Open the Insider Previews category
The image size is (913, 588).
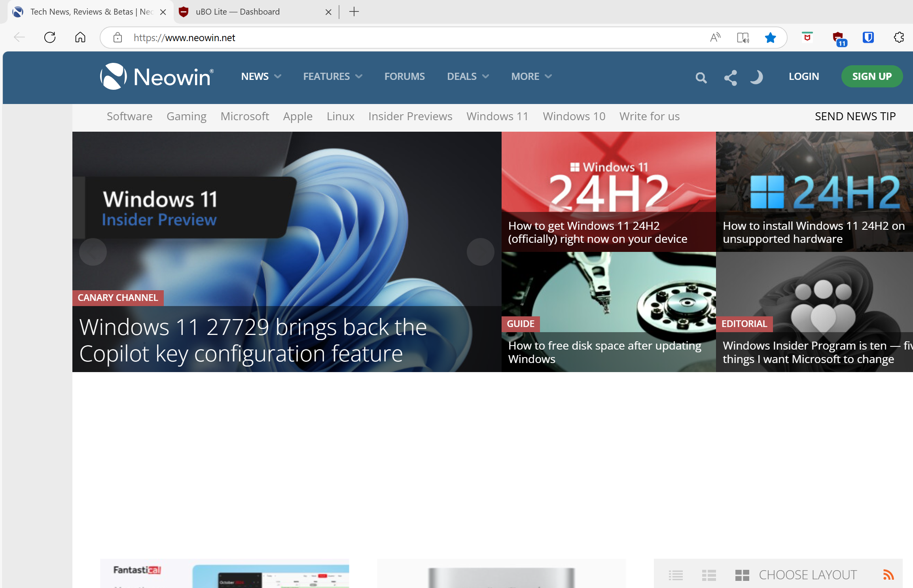(410, 116)
